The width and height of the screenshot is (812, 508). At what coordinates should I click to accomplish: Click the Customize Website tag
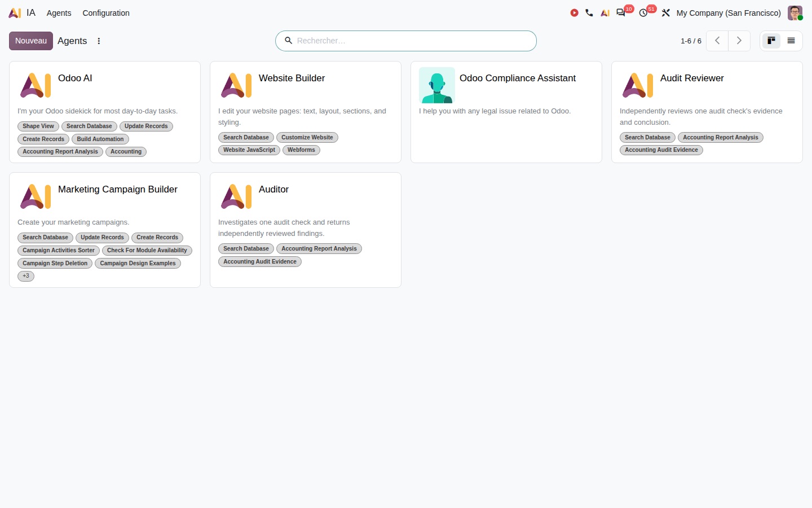pyautogui.click(x=307, y=137)
